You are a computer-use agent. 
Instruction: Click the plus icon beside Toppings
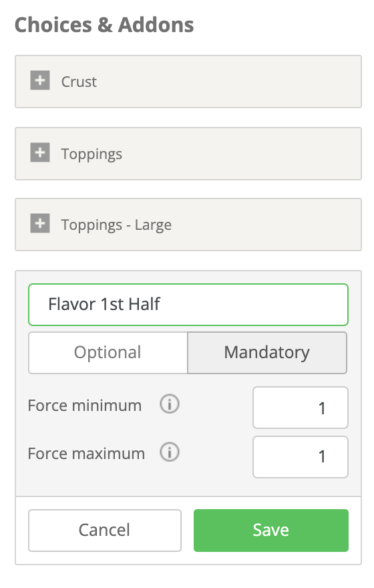pos(39,152)
